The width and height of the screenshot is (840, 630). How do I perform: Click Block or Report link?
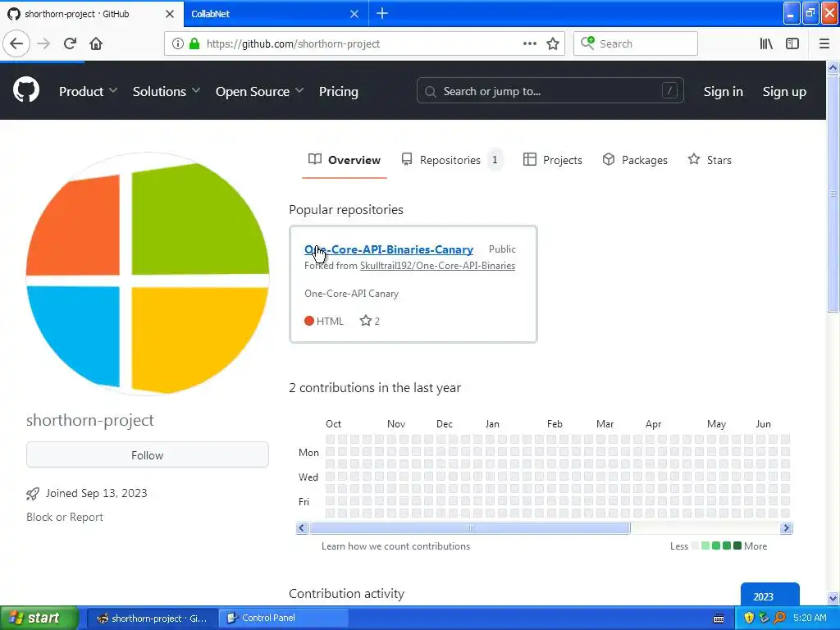coord(64,517)
